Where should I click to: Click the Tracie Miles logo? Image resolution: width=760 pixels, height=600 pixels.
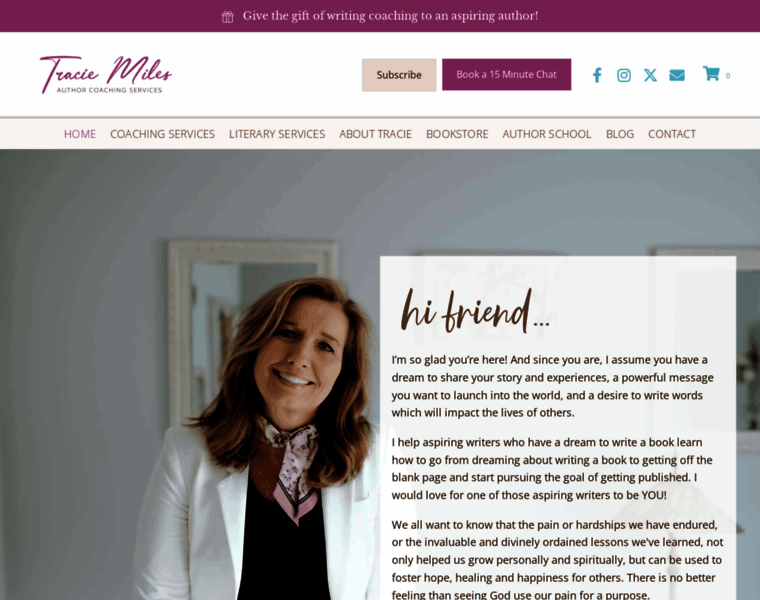point(106,75)
